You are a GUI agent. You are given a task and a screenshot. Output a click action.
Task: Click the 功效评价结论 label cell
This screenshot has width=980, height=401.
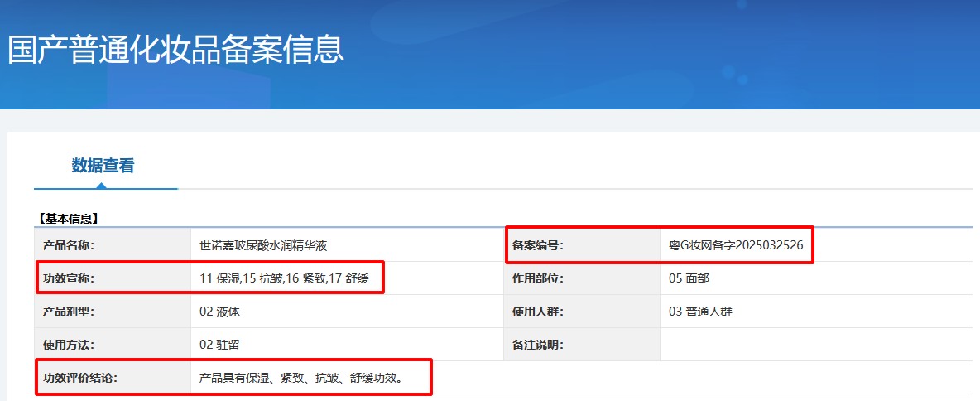point(80,378)
